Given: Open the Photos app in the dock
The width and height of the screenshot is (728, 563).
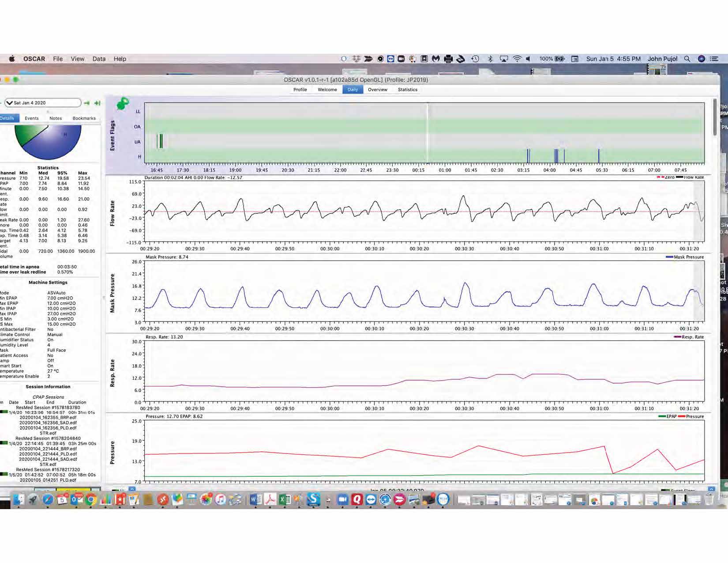Looking at the screenshot, I should (x=206, y=499).
